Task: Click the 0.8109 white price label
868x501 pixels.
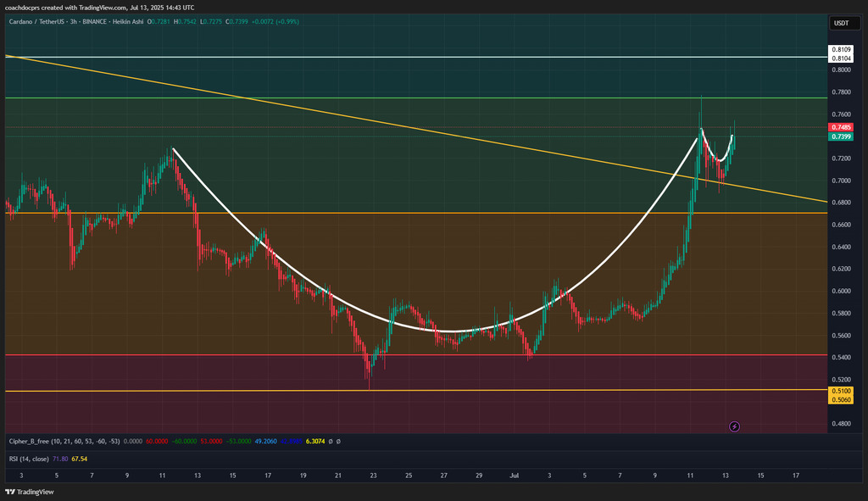Action: (841, 51)
